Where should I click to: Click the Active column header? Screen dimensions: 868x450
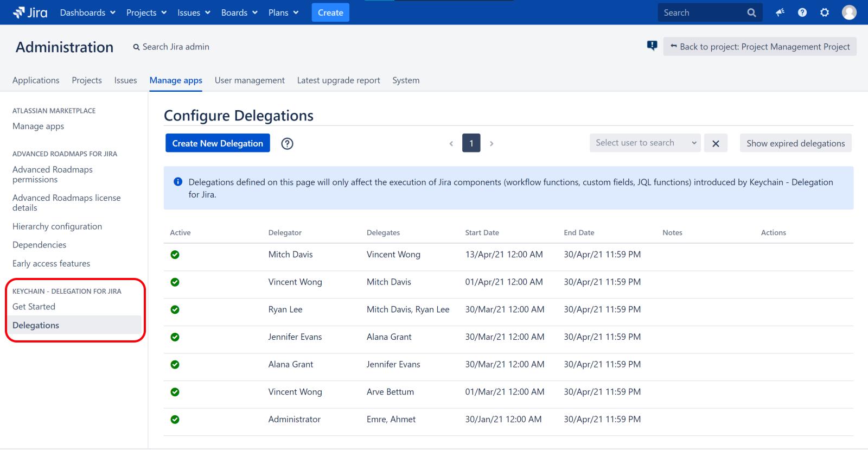pyautogui.click(x=180, y=232)
